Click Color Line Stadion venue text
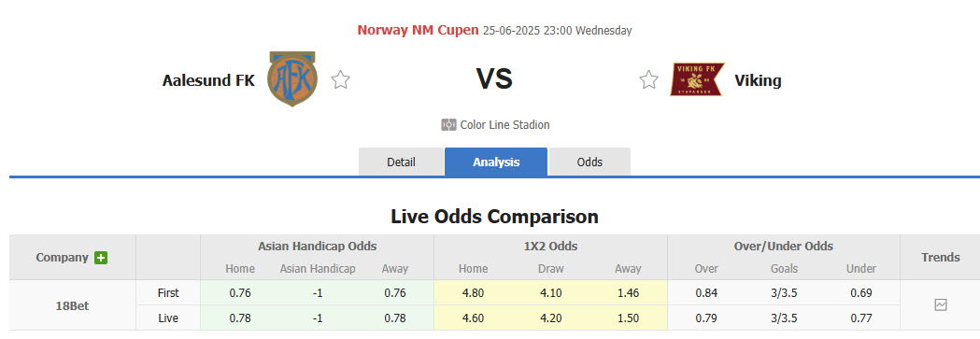The height and width of the screenshot is (339, 980). coord(505,125)
